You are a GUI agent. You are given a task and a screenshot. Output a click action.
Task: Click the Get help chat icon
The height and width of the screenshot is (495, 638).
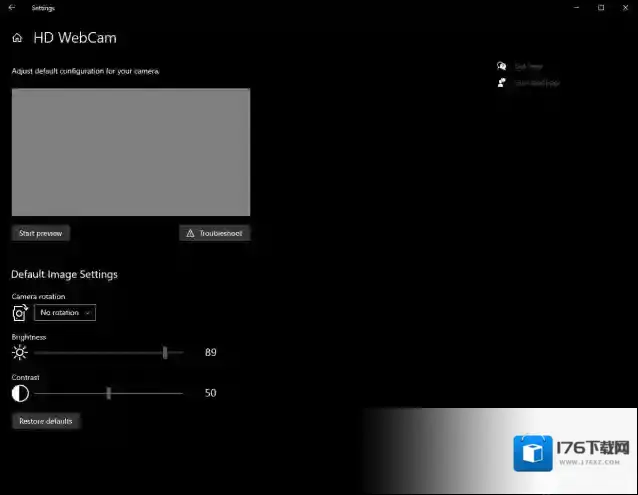[x=502, y=66]
